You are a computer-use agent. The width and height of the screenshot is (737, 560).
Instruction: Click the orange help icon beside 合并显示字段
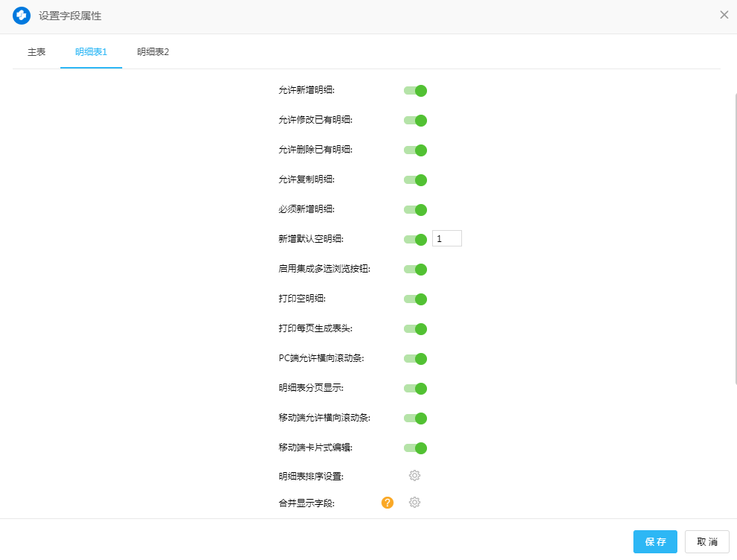click(388, 503)
